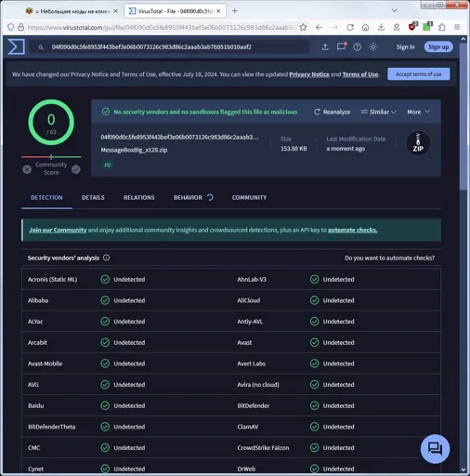The image size is (470, 476).
Task: Click the info icon beside Security vendors' analysis
Action: tap(106, 258)
